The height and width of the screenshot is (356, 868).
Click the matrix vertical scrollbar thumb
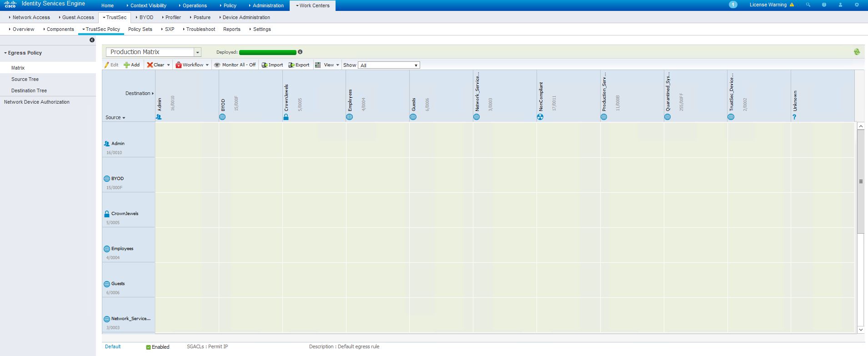click(861, 181)
